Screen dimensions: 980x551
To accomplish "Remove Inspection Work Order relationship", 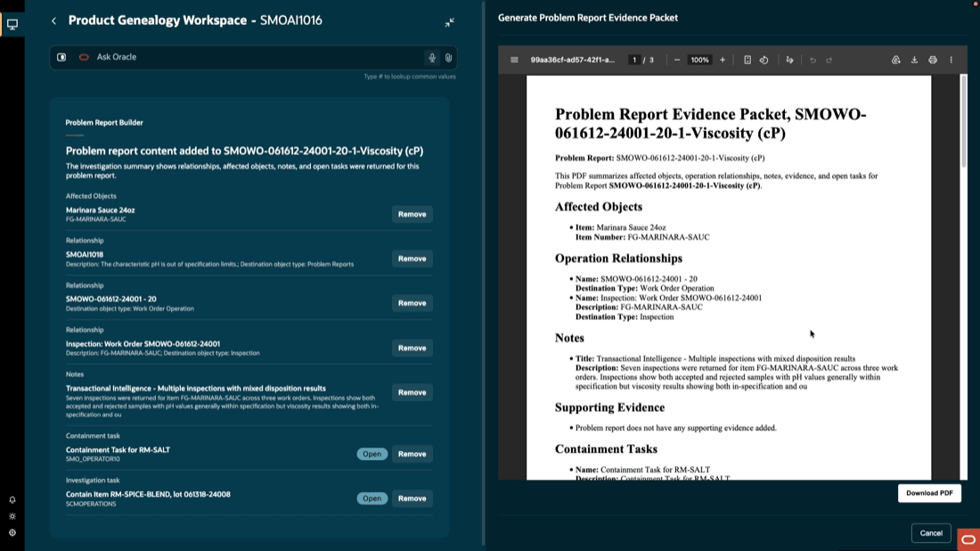I will pos(412,348).
